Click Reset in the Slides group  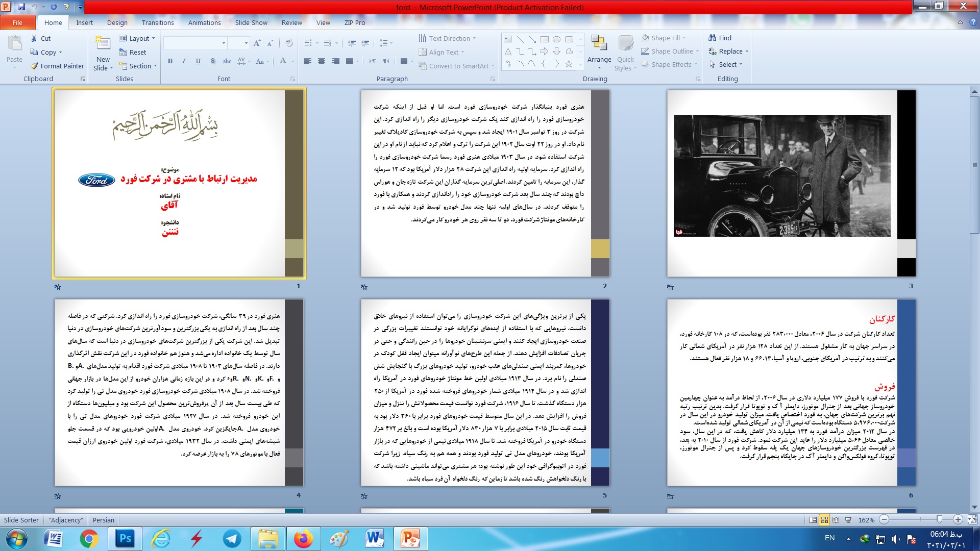tap(133, 52)
